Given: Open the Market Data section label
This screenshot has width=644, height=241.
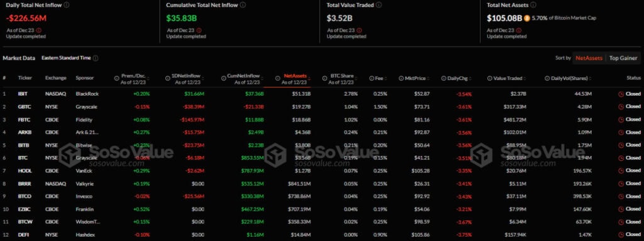Looking at the screenshot, I should pyautogui.click(x=19, y=58).
